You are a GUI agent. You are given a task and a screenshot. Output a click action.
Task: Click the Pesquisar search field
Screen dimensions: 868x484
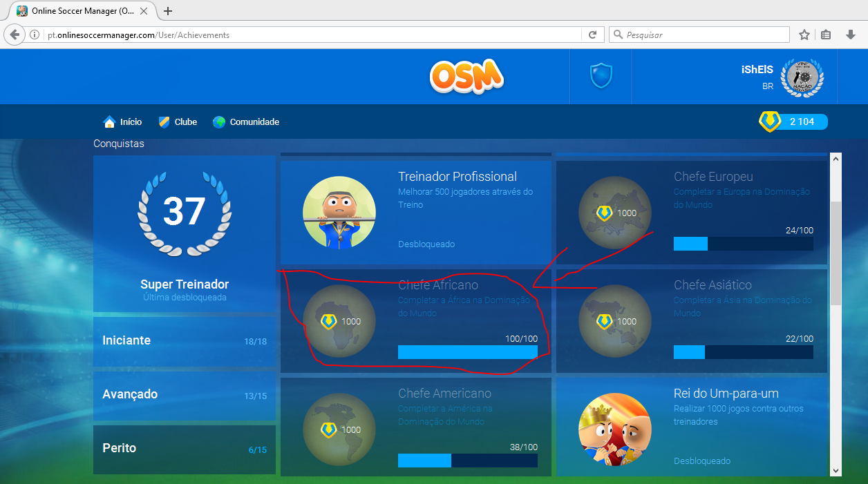(699, 35)
